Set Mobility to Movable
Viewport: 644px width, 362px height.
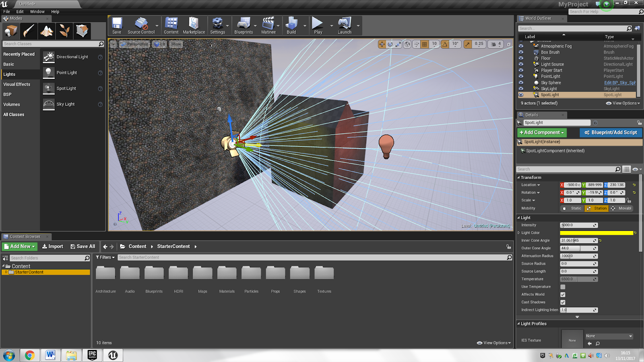[x=621, y=208]
